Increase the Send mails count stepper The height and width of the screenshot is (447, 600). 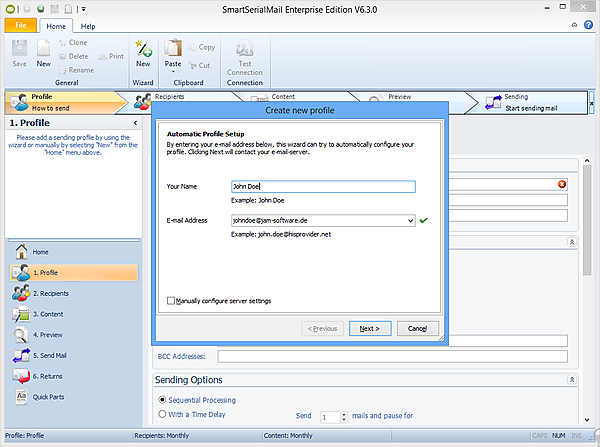click(x=344, y=414)
